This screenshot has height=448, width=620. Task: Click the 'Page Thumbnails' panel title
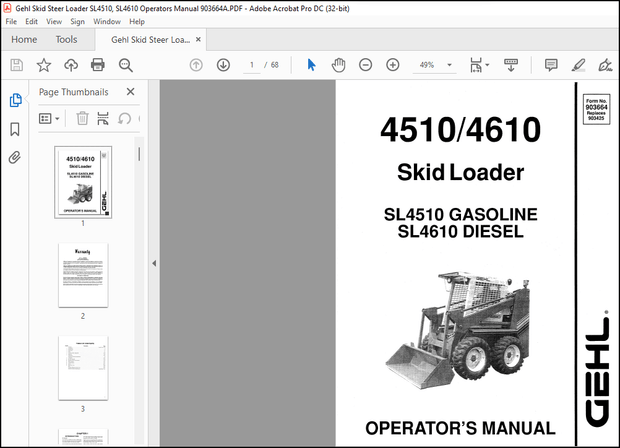click(x=74, y=92)
